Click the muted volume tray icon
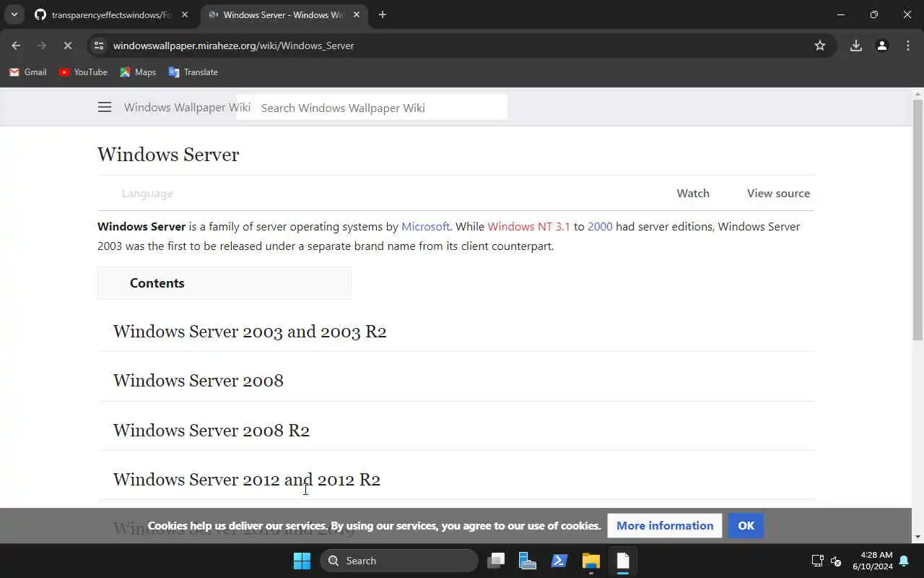Image resolution: width=924 pixels, height=578 pixels. 836,561
